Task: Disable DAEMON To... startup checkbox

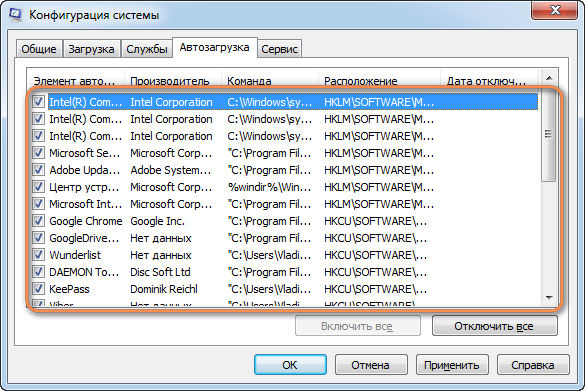Action: (38, 272)
